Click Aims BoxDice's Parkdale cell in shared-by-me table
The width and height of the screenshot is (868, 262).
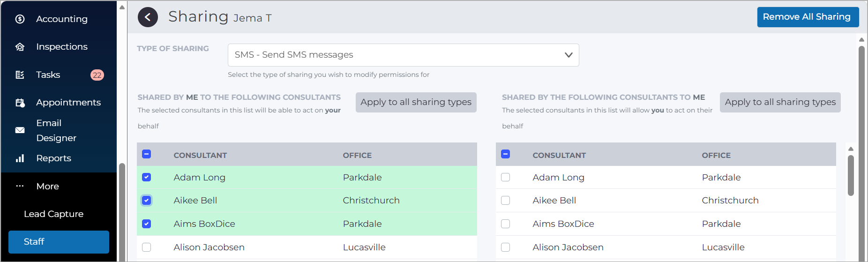point(362,224)
